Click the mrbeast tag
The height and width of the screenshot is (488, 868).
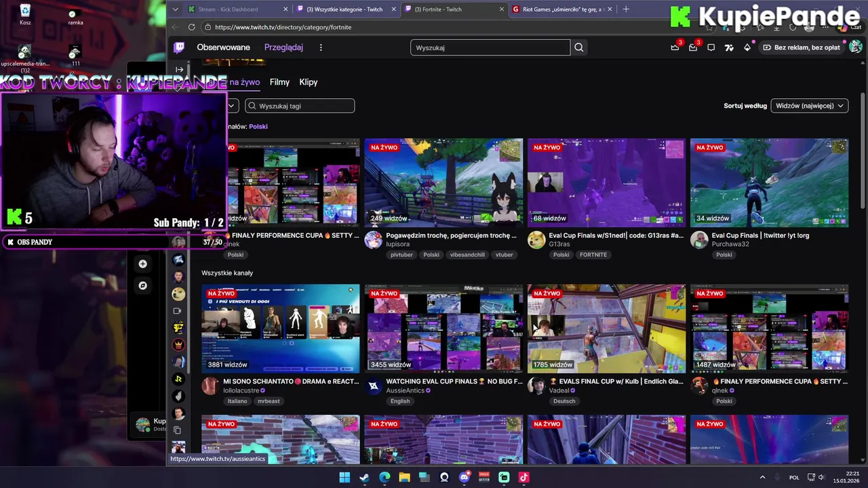(269, 401)
